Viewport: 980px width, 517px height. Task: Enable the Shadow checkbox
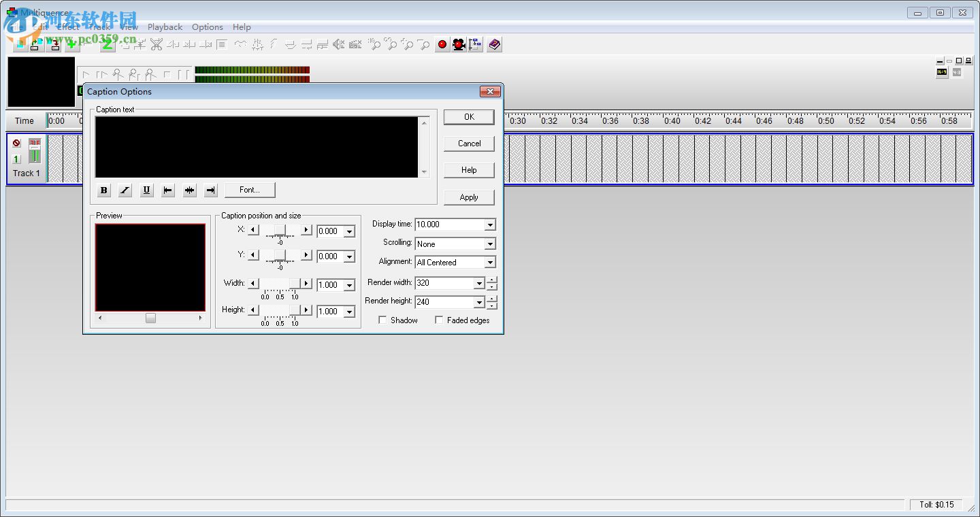pos(382,320)
